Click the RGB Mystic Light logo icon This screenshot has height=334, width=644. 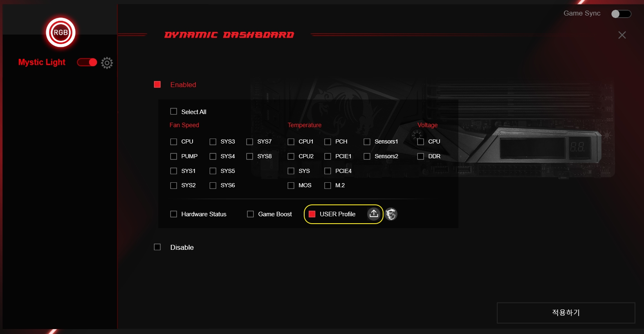click(61, 32)
